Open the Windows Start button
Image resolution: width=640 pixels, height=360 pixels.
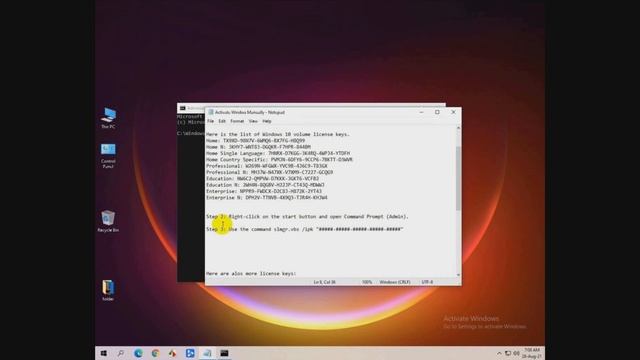(x=104, y=353)
